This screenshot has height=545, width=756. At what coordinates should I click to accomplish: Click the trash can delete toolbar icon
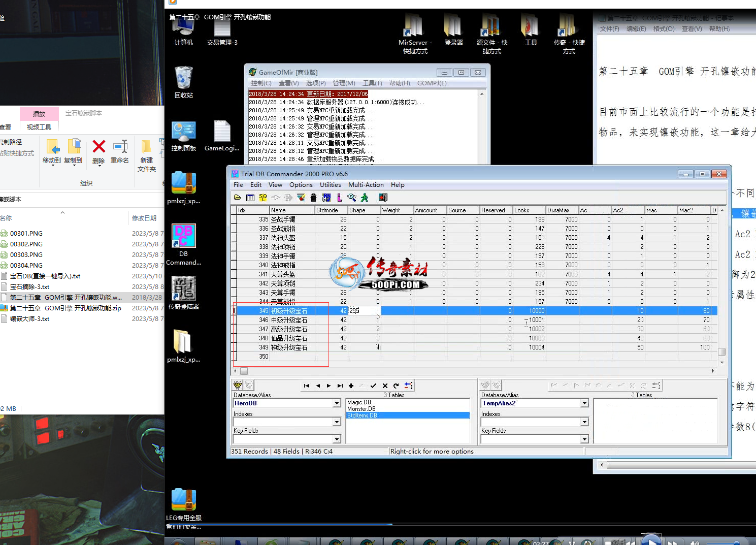point(313,198)
